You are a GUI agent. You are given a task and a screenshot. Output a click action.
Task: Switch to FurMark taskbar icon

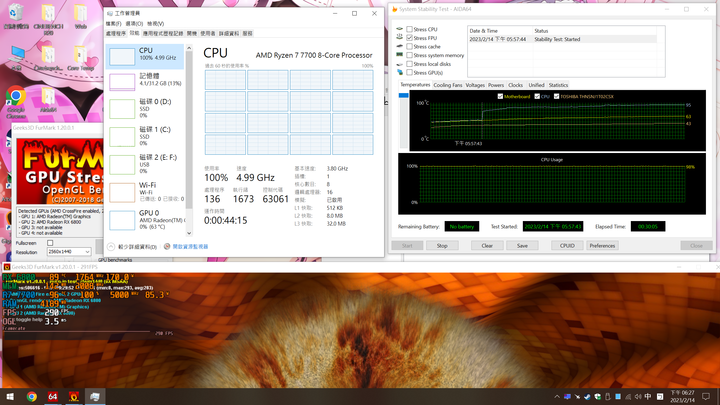(x=74, y=397)
